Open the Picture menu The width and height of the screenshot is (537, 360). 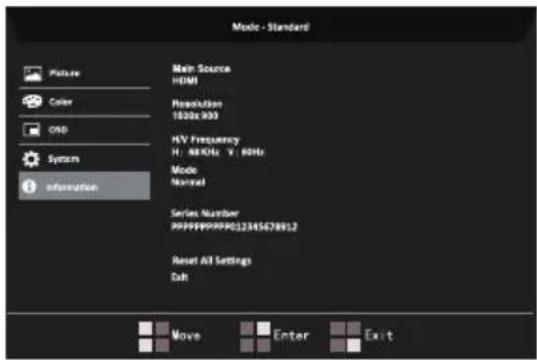pyautogui.click(x=85, y=73)
